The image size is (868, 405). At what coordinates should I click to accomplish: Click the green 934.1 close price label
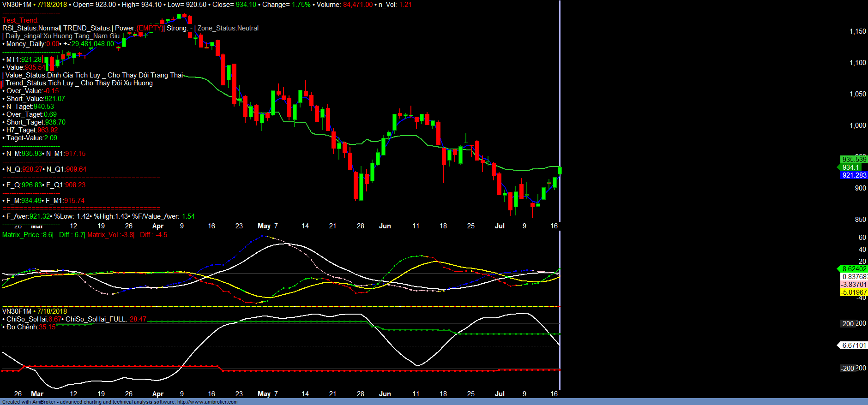(850, 167)
